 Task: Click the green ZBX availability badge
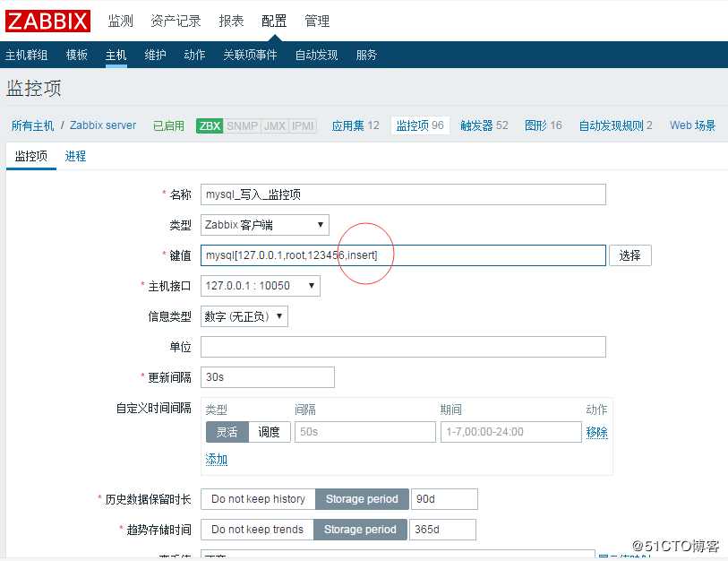(210, 125)
